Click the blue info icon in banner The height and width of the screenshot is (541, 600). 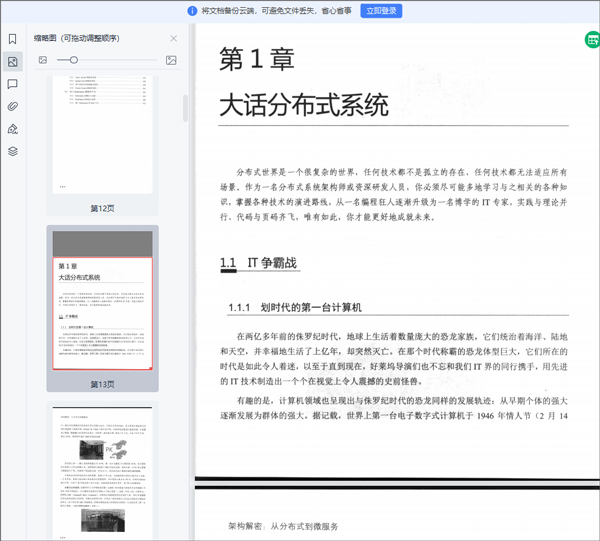point(192,11)
